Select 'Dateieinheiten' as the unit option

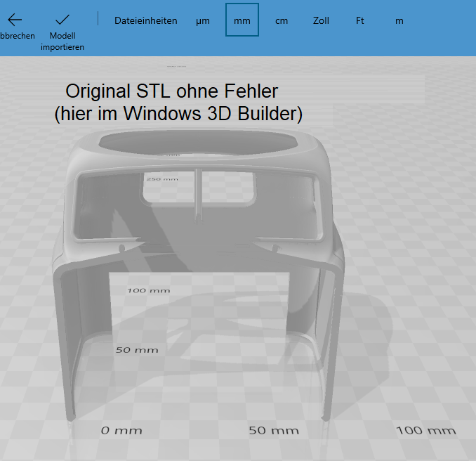pyautogui.click(x=145, y=20)
